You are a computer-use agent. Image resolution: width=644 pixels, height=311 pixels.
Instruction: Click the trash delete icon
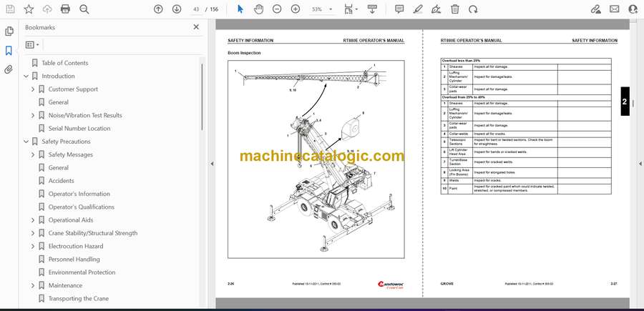click(x=454, y=9)
